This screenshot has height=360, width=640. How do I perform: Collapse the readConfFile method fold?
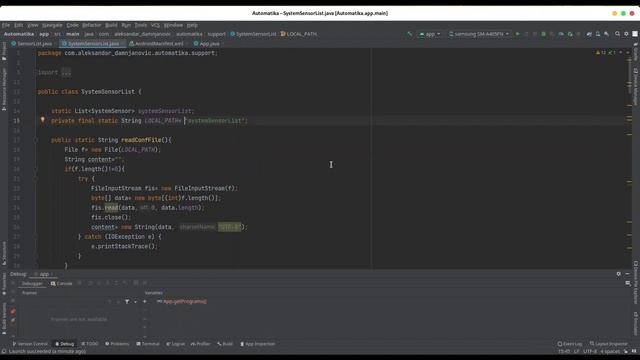tap(35, 140)
